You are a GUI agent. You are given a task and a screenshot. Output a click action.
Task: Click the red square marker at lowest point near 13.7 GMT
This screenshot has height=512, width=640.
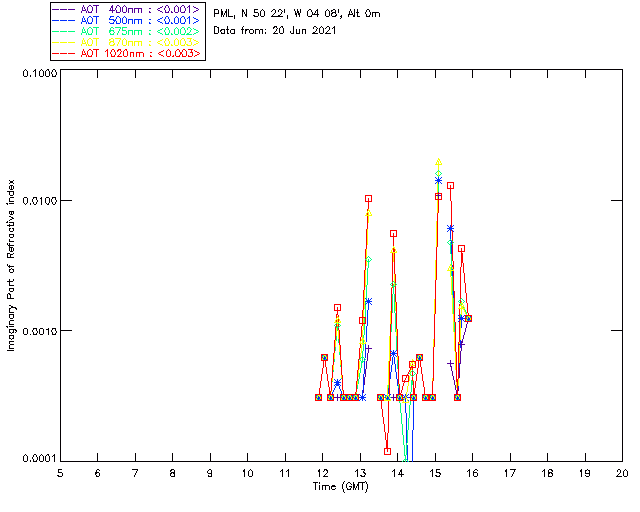coord(387,451)
